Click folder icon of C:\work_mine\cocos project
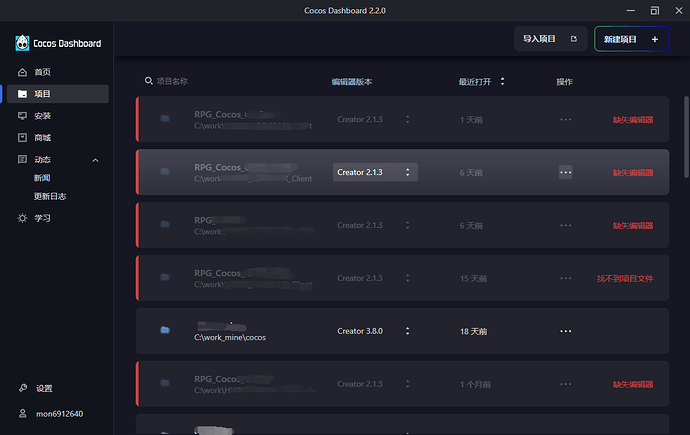The height and width of the screenshot is (435, 690). point(165,330)
